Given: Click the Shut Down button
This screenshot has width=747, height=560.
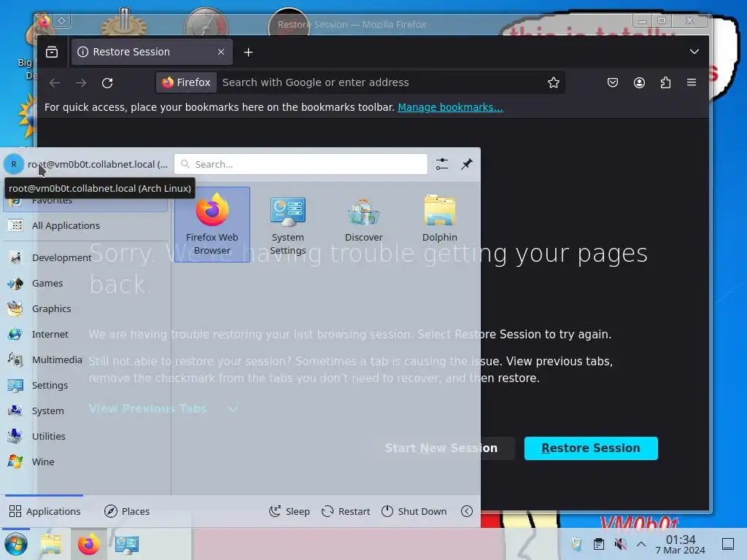Looking at the screenshot, I should point(414,511).
